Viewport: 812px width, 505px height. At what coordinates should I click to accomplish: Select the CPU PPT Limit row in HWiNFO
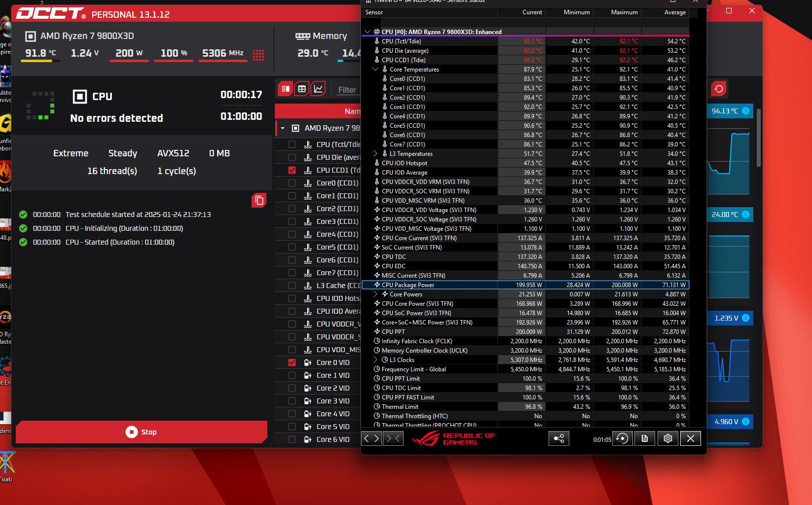525,379
